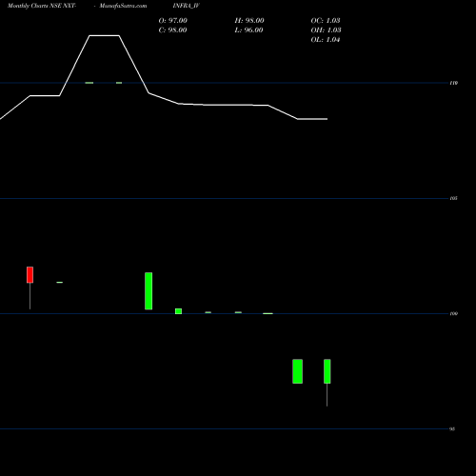Viewport: 476px width, 476px height.
Task: Click the 'OC: 1.03' value
Action: click(326, 21)
